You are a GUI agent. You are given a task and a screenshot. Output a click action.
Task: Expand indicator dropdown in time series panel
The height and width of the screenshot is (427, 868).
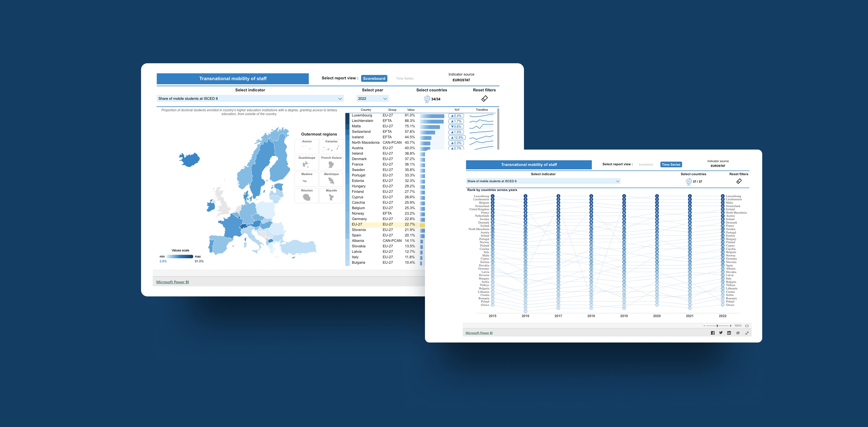point(617,181)
